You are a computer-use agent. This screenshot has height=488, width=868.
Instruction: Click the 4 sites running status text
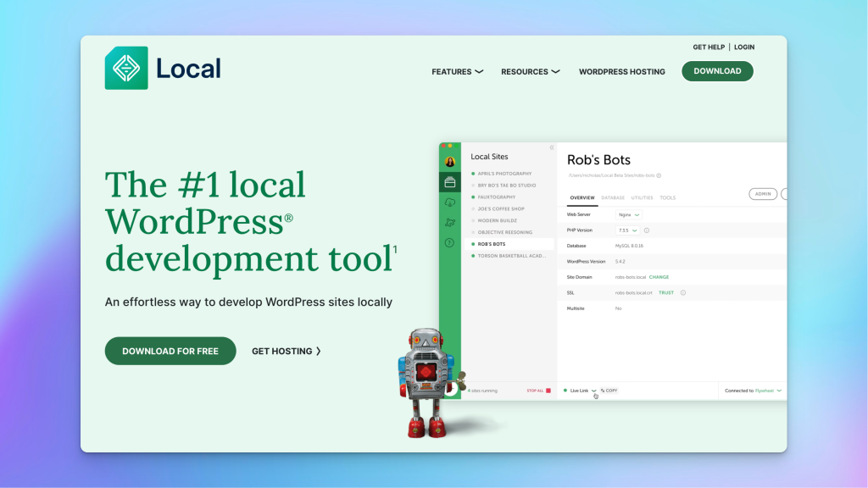[x=482, y=391]
